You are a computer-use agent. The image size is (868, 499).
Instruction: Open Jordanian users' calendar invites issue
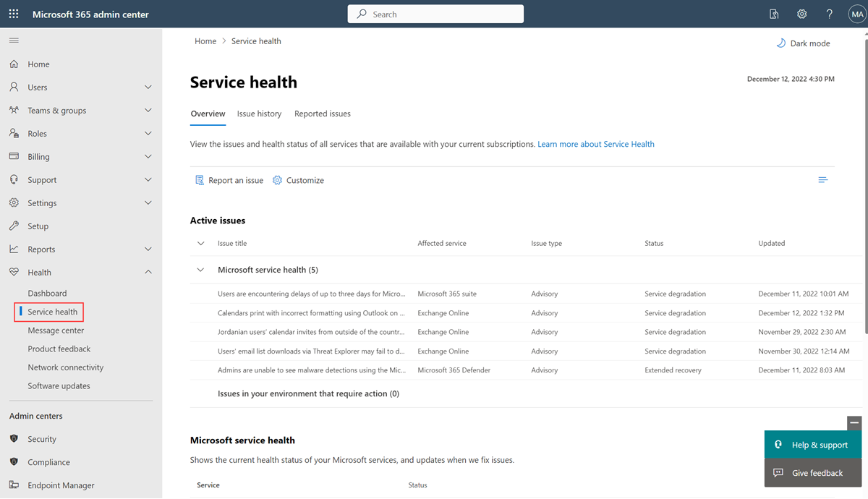click(x=311, y=332)
